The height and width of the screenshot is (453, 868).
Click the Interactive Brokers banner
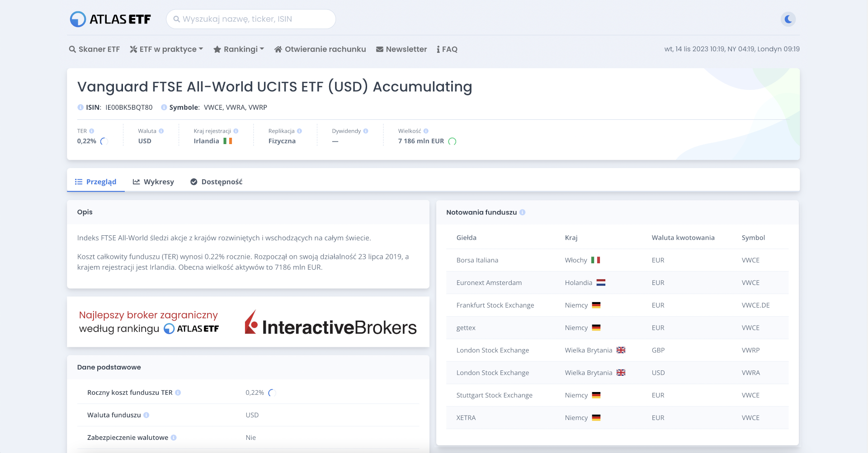coord(248,322)
